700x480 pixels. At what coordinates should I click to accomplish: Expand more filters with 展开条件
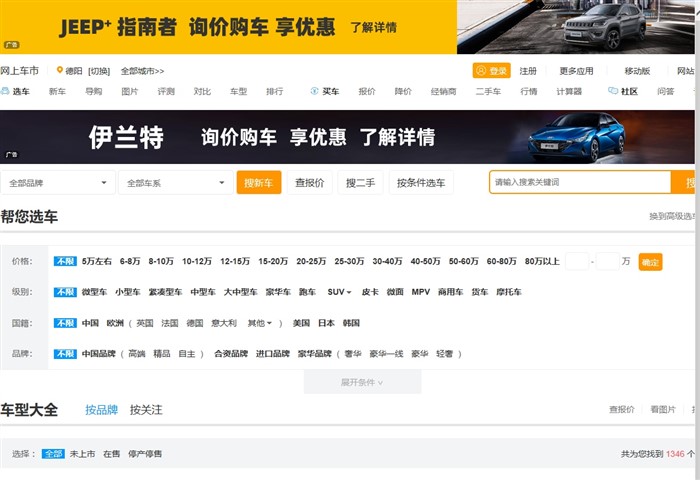click(362, 382)
